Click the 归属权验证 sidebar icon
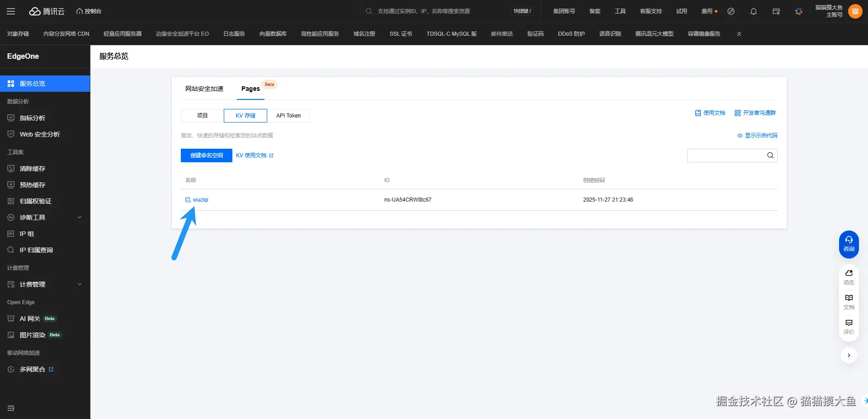Image resolution: width=868 pixels, height=419 pixels. [x=11, y=201]
